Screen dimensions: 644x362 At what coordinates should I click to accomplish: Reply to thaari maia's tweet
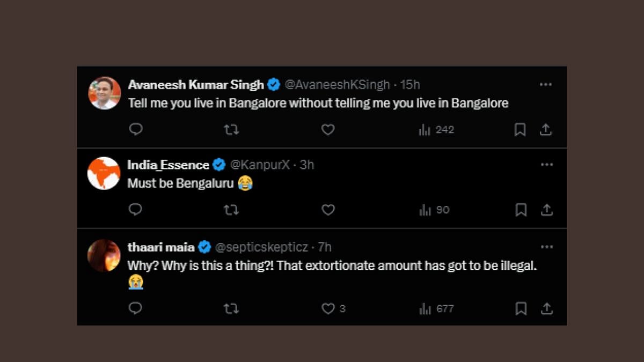tap(136, 308)
